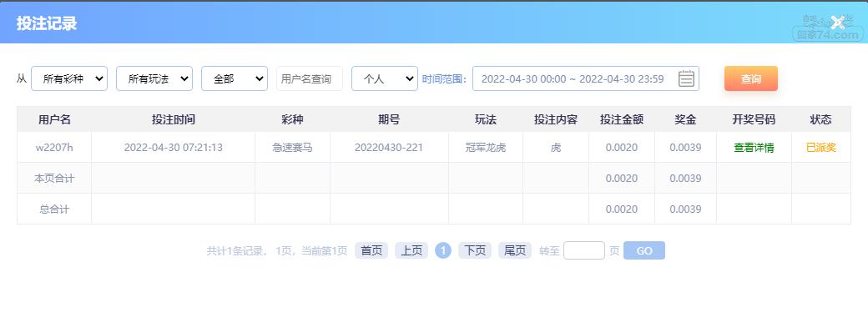Click period number 20220430-221
Screen dimensions: 868x328
point(389,148)
